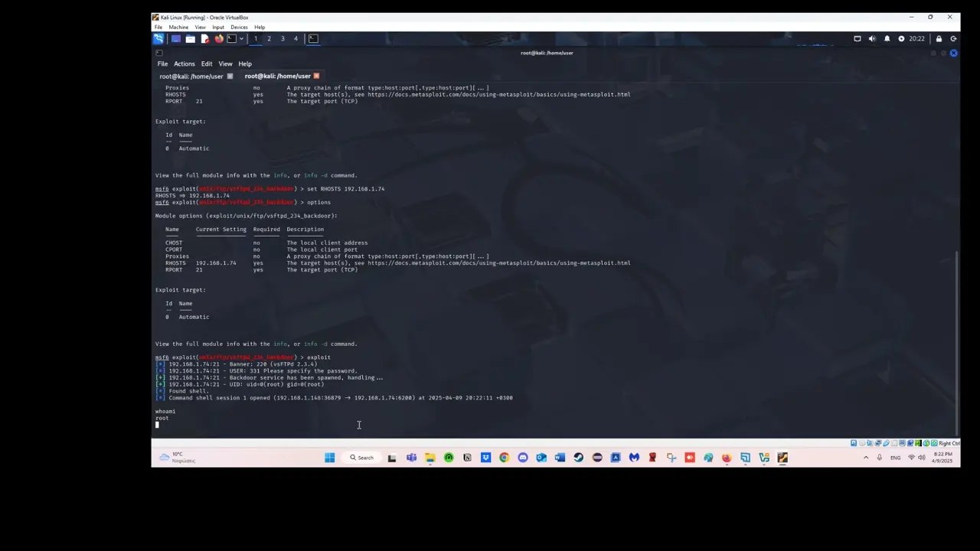Open the terminal Actions menu
The image size is (980, 551).
[x=184, y=64]
